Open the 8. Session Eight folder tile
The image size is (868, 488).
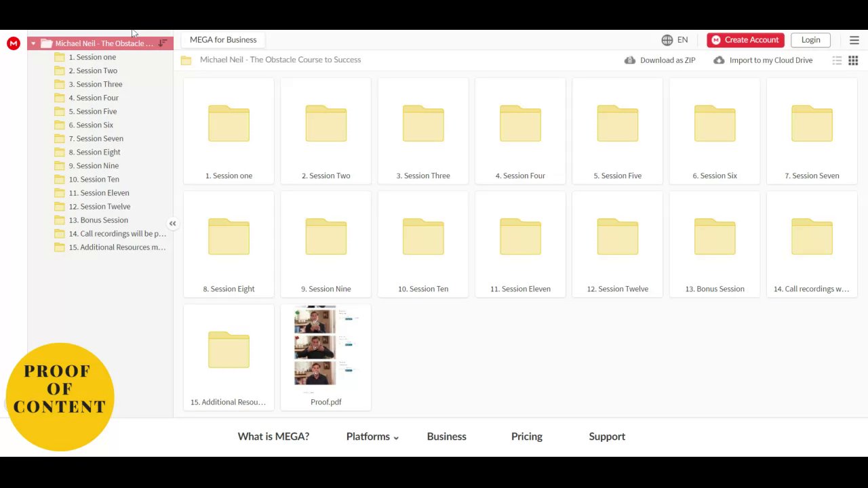229,244
